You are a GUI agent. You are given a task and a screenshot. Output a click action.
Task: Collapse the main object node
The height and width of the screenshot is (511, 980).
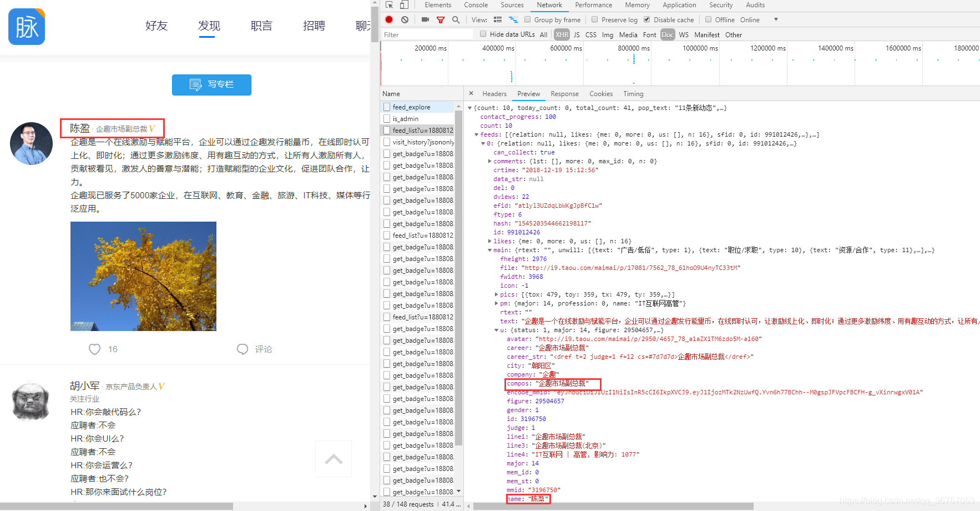click(x=490, y=251)
